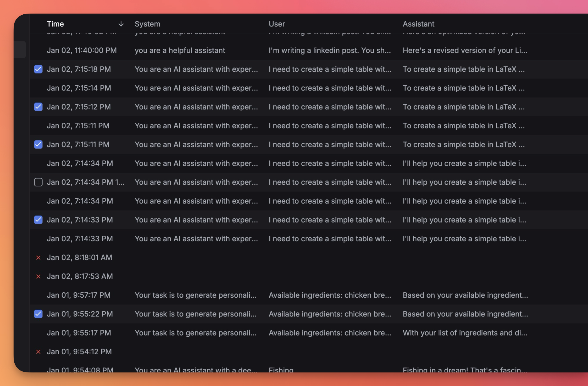Viewport: 588px width, 386px height.
Task: Open 'Here's a revised version of your Li...' cell
Action: coord(465,50)
